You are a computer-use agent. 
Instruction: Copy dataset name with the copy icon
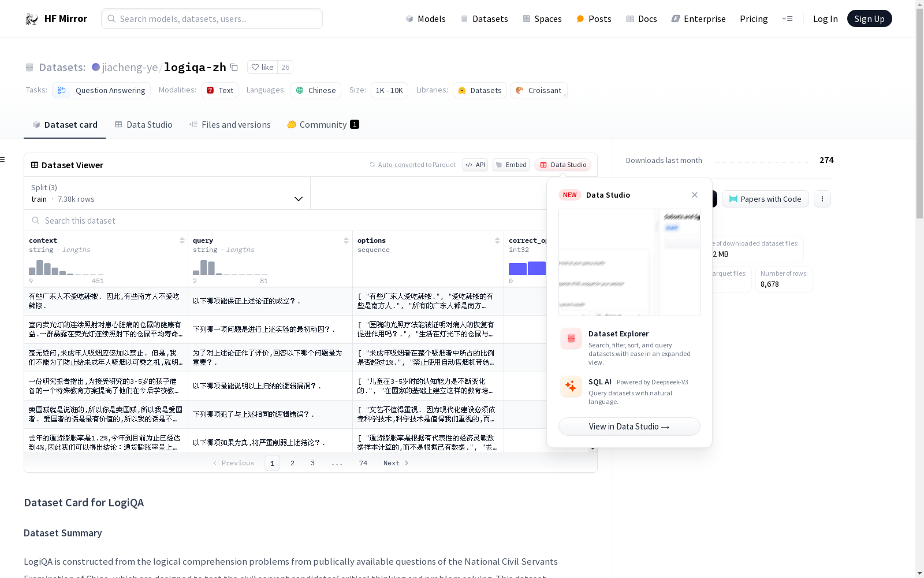pyautogui.click(x=234, y=67)
